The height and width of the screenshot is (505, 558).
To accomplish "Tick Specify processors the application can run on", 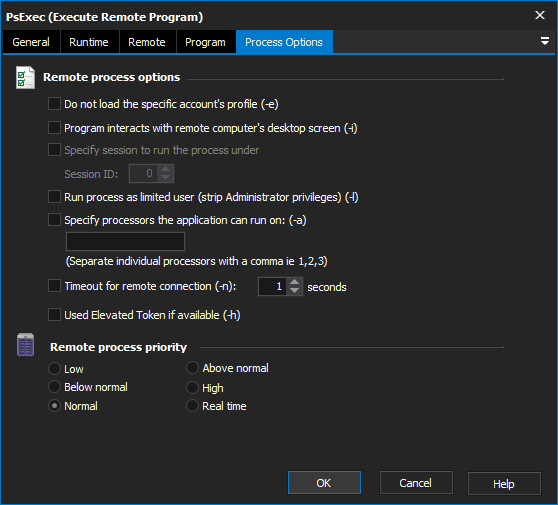I will click(x=54, y=220).
